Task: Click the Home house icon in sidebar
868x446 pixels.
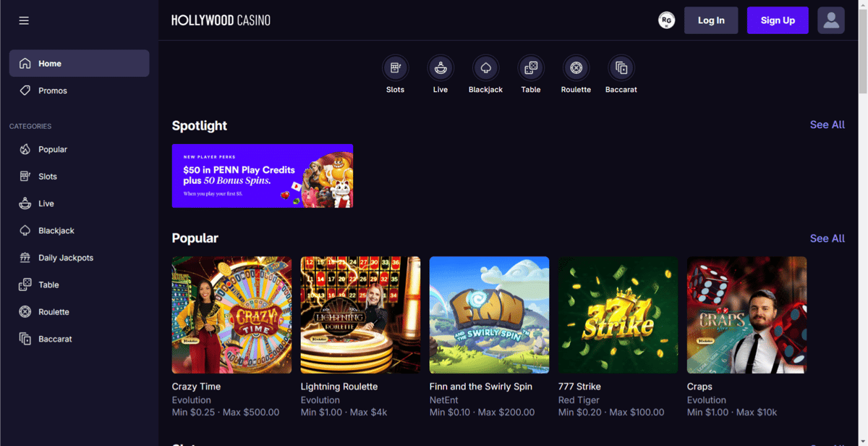Action: [25, 64]
